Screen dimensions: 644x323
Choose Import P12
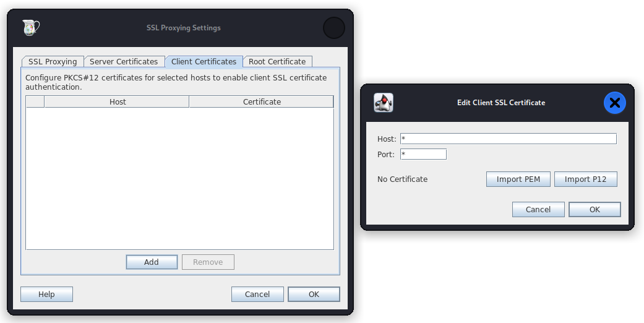tap(585, 179)
